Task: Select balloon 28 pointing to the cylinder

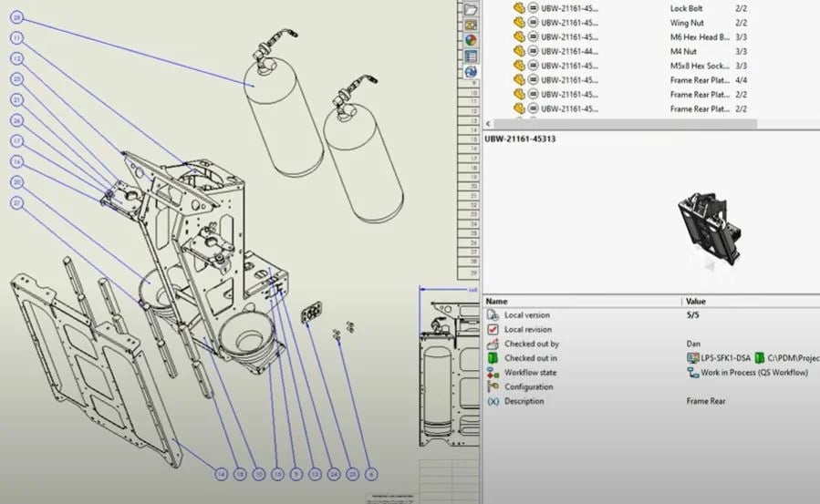Action: point(16,17)
